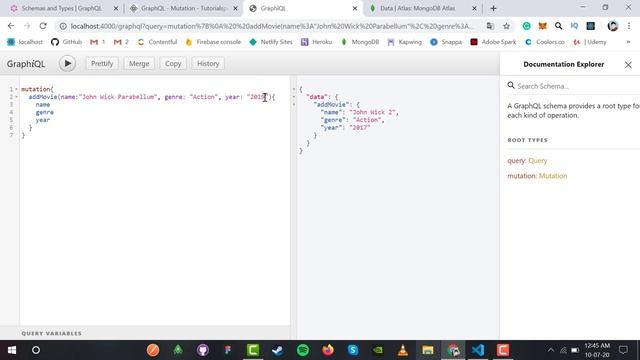
Task: Close the MongoDB Atlas tab
Action: (x=474, y=8)
